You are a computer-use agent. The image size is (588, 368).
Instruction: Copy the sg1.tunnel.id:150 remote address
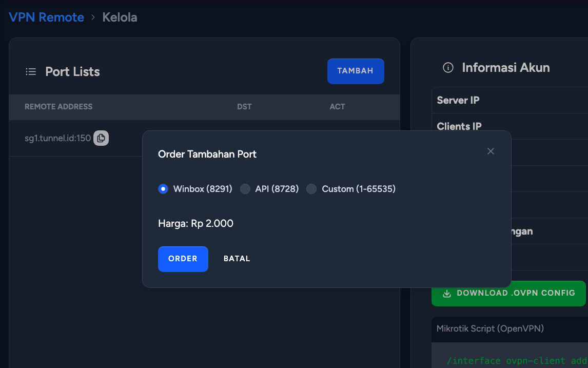(101, 138)
